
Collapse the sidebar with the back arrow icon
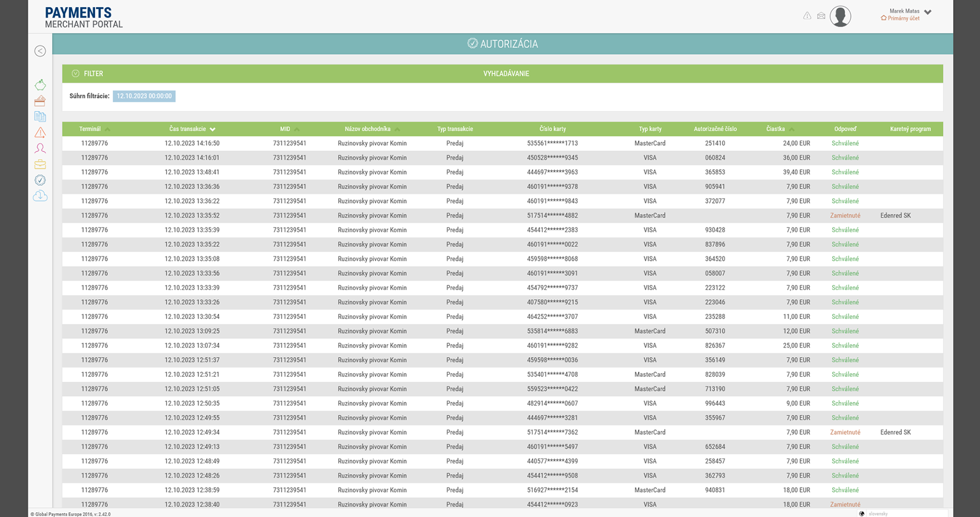point(40,51)
